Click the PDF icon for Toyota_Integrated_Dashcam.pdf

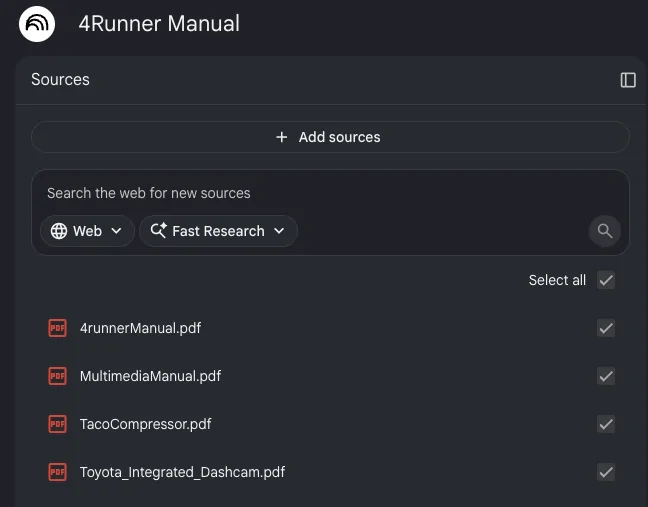coord(57,472)
